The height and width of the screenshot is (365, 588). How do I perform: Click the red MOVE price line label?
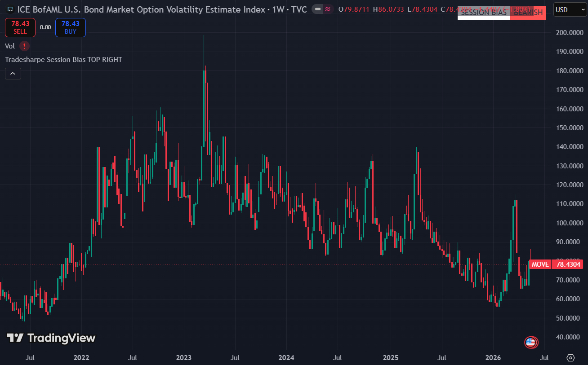tap(540, 264)
